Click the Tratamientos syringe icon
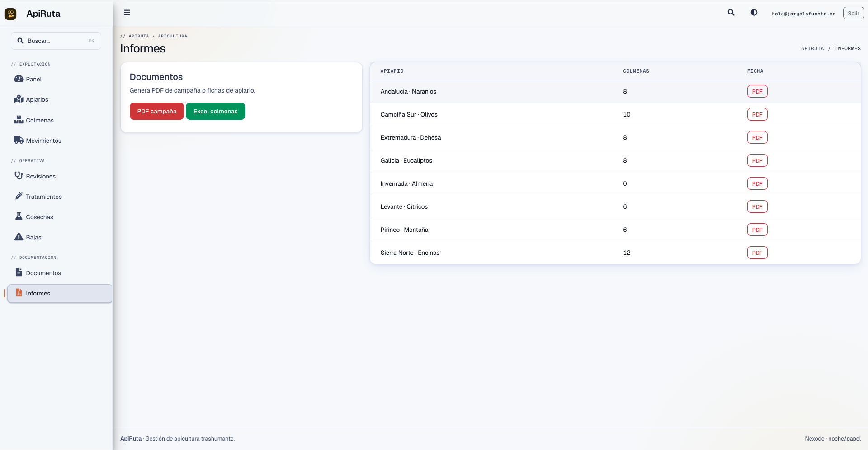The width and height of the screenshot is (868, 450). click(x=19, y=196)
